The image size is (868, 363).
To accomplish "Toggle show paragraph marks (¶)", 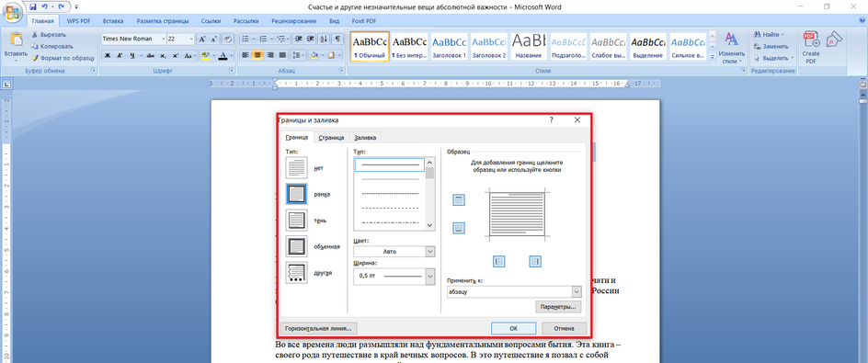I will pos(337,40).
